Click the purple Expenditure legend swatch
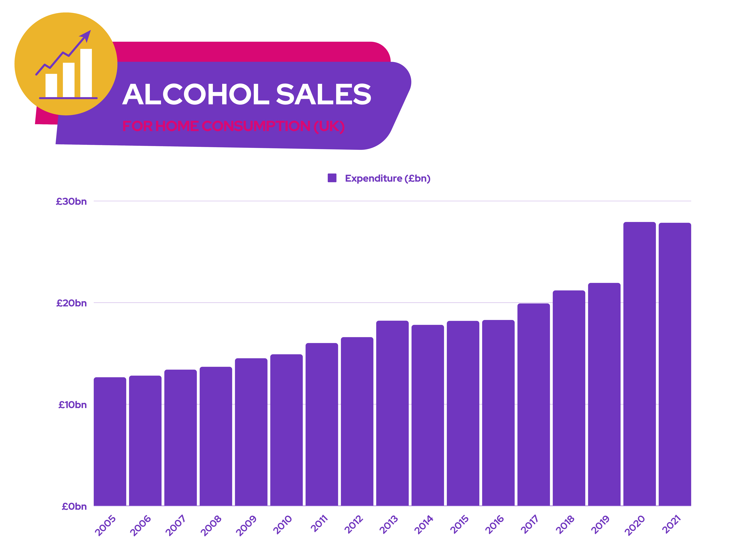Viewport: 747px width, 560px height. [x=332, y=178]
